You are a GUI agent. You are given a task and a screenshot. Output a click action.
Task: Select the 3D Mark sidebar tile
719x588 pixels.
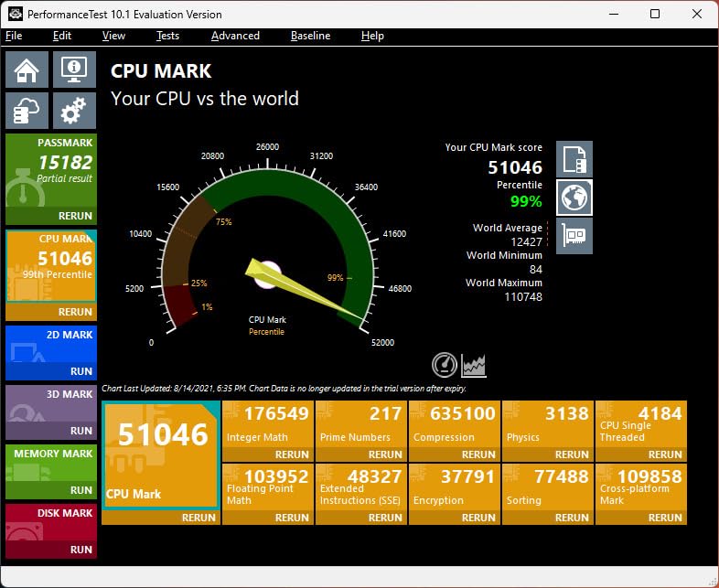pyautogui.click(x=51, y=404)
